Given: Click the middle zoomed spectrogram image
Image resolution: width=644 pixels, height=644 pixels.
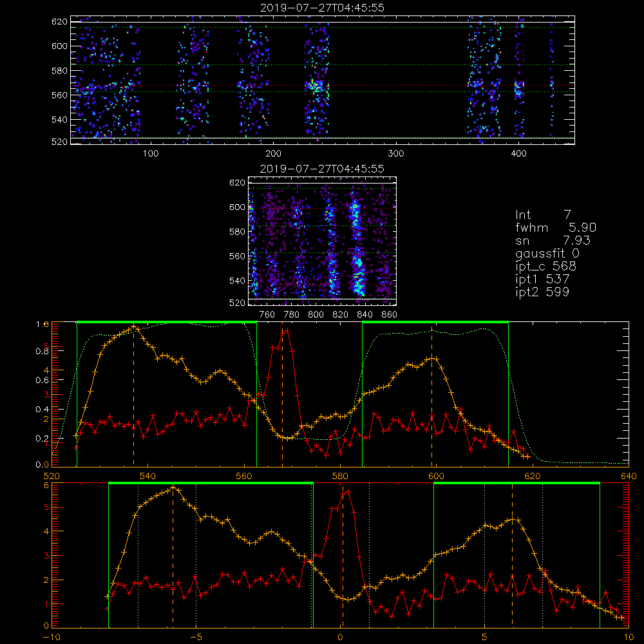Looking at the screenshot, I should [323, 241].
